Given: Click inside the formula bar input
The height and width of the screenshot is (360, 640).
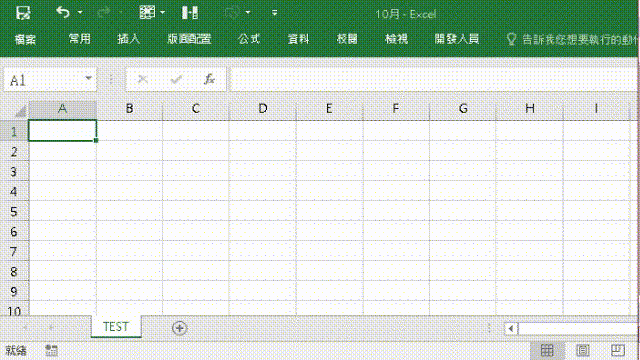Looking at the screenshot, I should point(433,80).
